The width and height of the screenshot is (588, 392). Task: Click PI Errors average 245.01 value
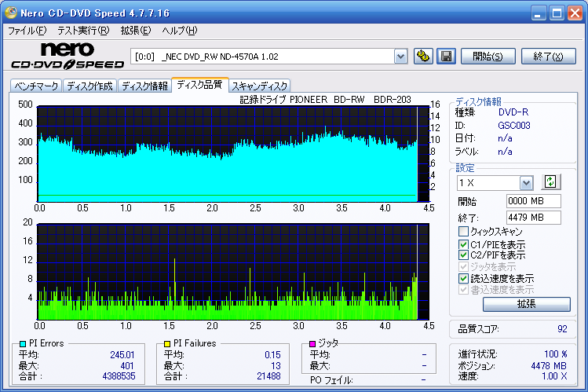pos(122,355)
